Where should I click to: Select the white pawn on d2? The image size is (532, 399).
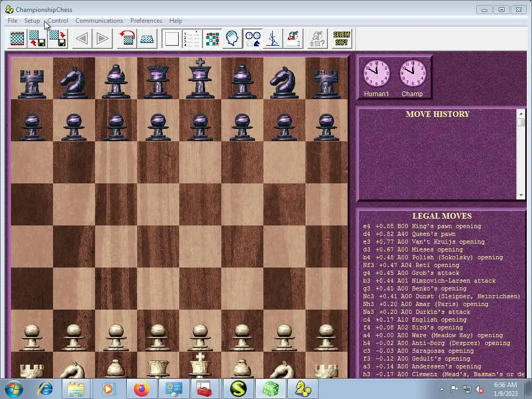click(x=158, y=337)
